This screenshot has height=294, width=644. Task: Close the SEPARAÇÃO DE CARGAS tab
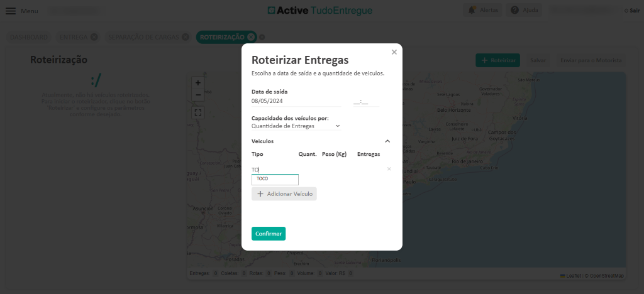pyautogui.click(x=186, y=37)
